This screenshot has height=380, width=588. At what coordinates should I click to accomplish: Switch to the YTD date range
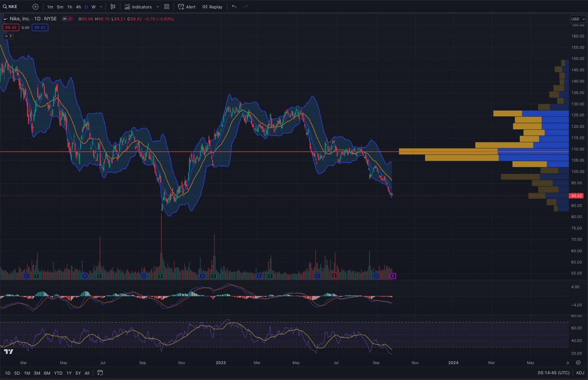pyautogui.click(x=58, y=373)
